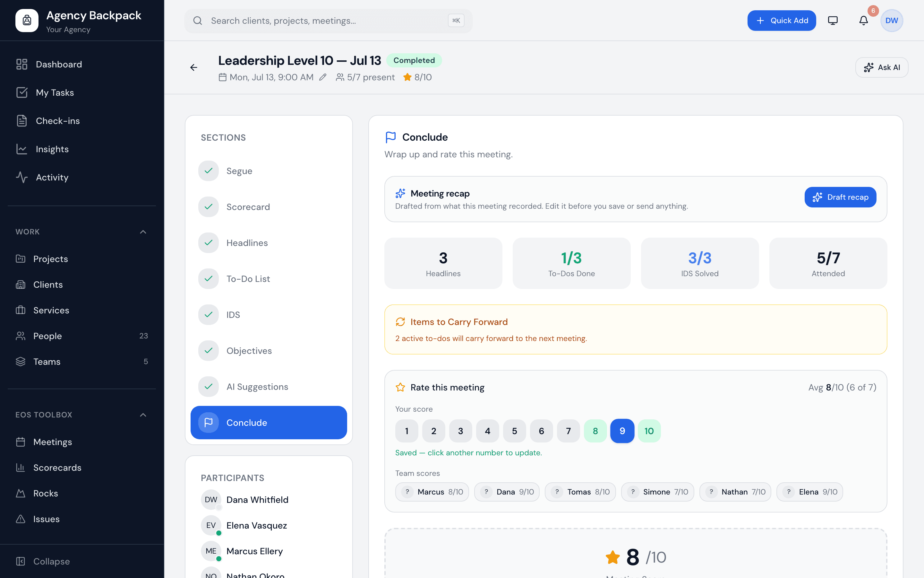Edit meeting date with pencil icon
The image size is (924, 578).
point(323,77)
